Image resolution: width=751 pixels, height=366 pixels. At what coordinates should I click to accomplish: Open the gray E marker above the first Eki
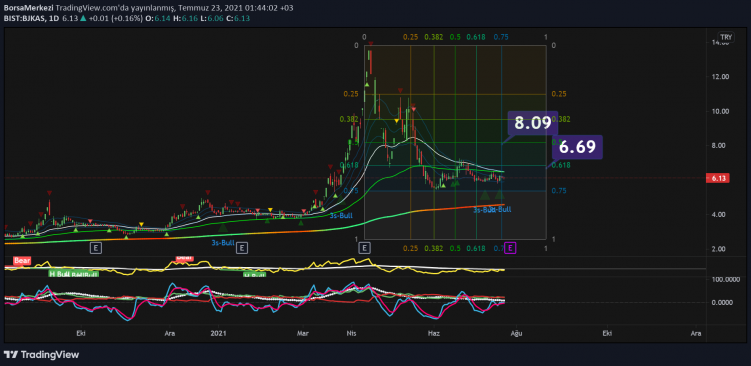point(96,248)
